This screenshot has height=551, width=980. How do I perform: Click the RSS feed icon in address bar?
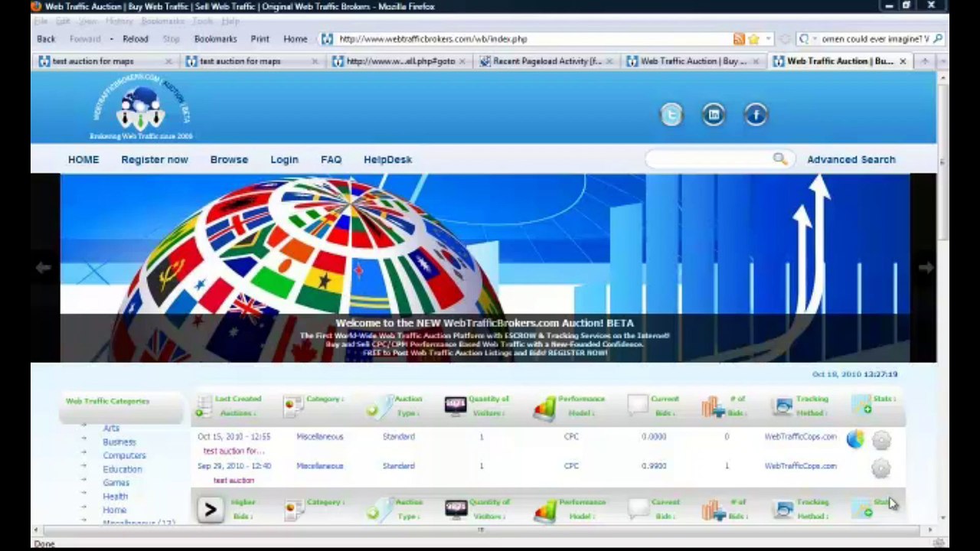coord(739,39)
